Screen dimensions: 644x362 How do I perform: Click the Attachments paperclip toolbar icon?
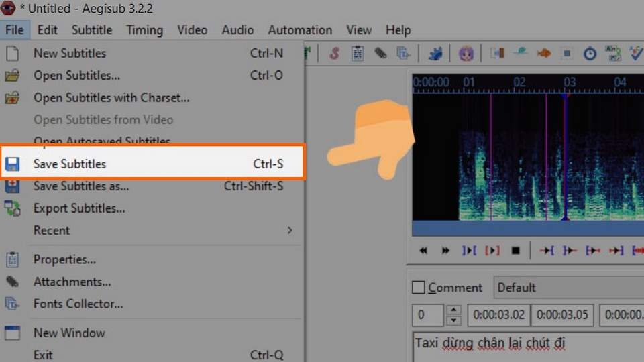click(x=380, y=54)
